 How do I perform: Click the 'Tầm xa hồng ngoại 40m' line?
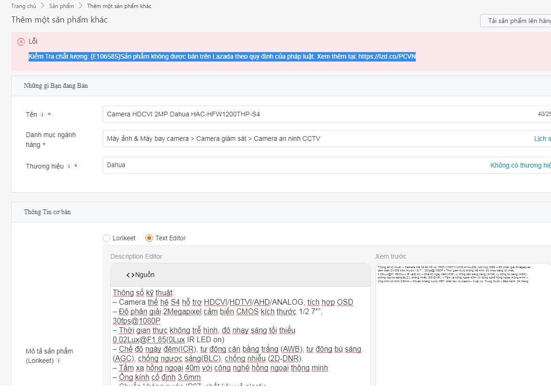[x=220, y=368]
